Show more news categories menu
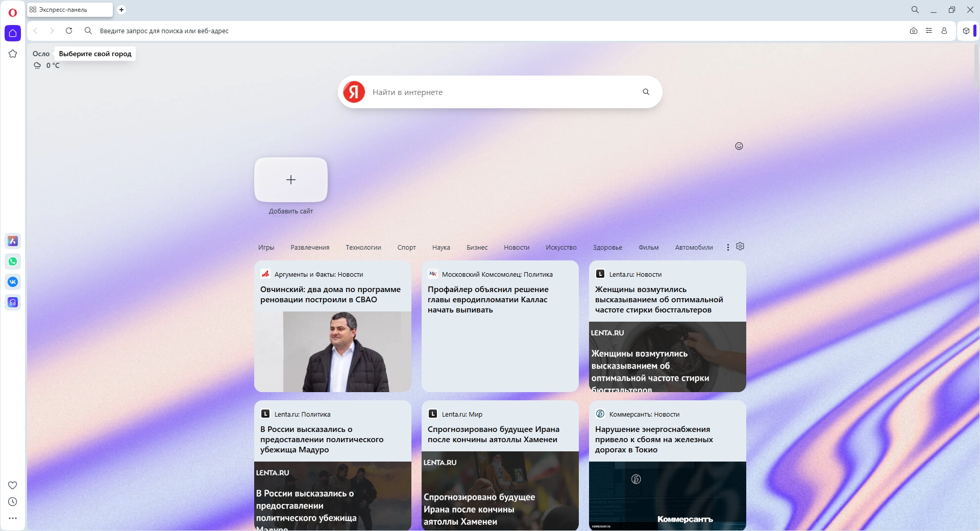 point(728,247)
